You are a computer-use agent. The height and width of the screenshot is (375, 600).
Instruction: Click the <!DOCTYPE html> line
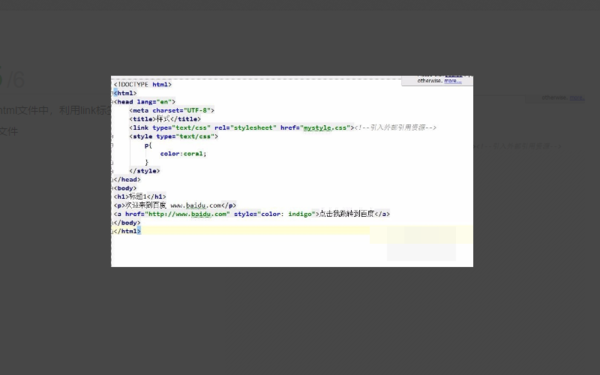[143, 85]
